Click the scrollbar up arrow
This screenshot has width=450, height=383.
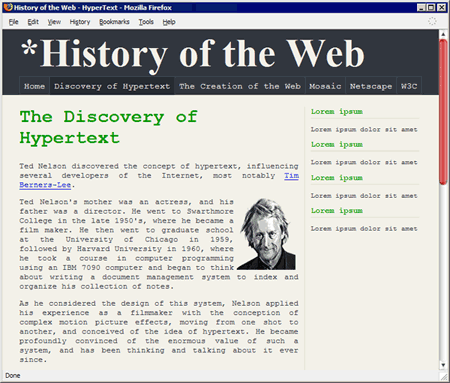[x=443, y=34]
